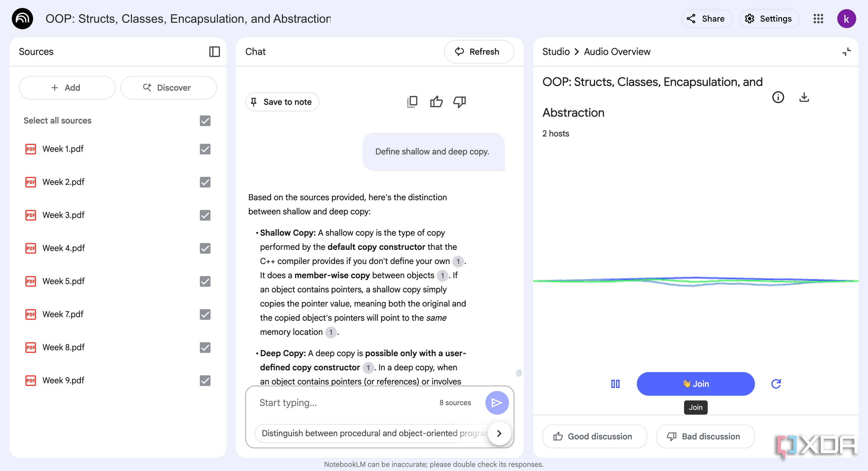Restart the audio overview
The width and height of the screenshot is (868, 471).
pos(776,384)
